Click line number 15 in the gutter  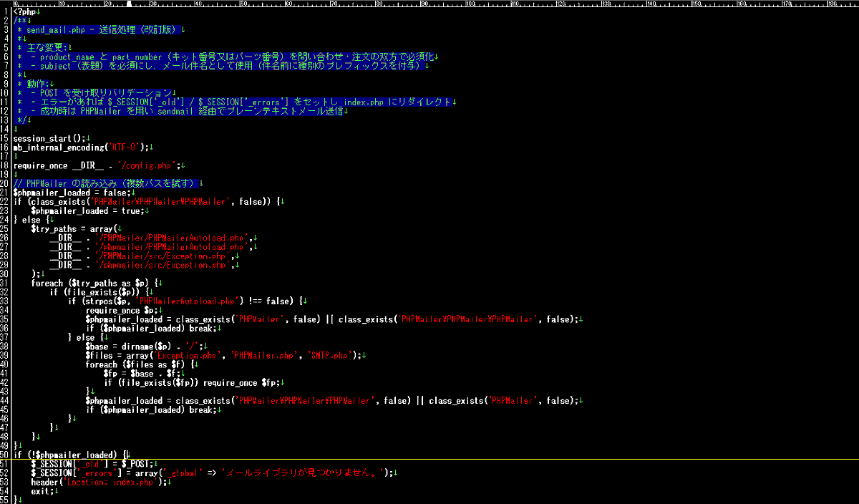[x=6, y=138]
